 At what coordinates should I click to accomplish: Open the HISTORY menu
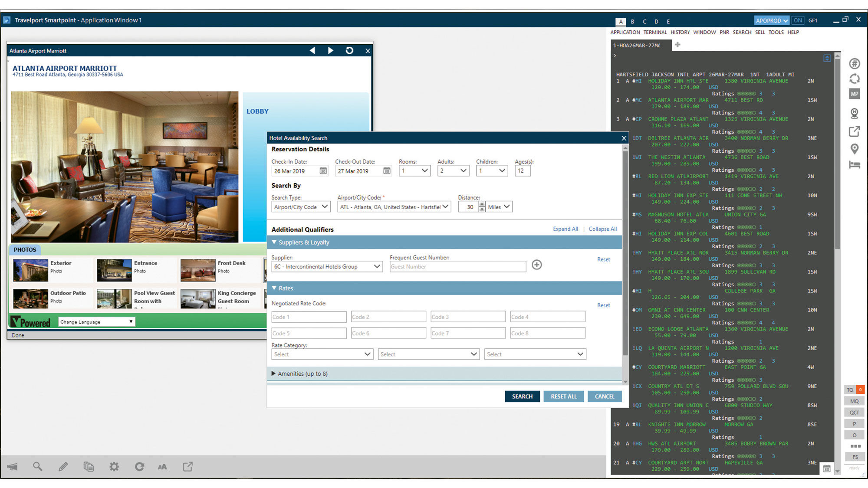pyautogui.click(x=680, y=33)
